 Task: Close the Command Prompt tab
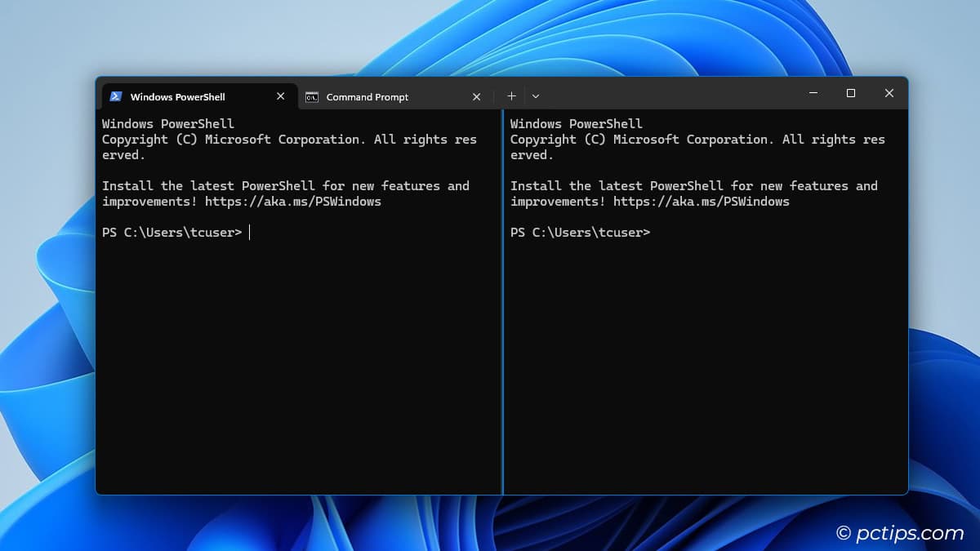click(476, 96)
